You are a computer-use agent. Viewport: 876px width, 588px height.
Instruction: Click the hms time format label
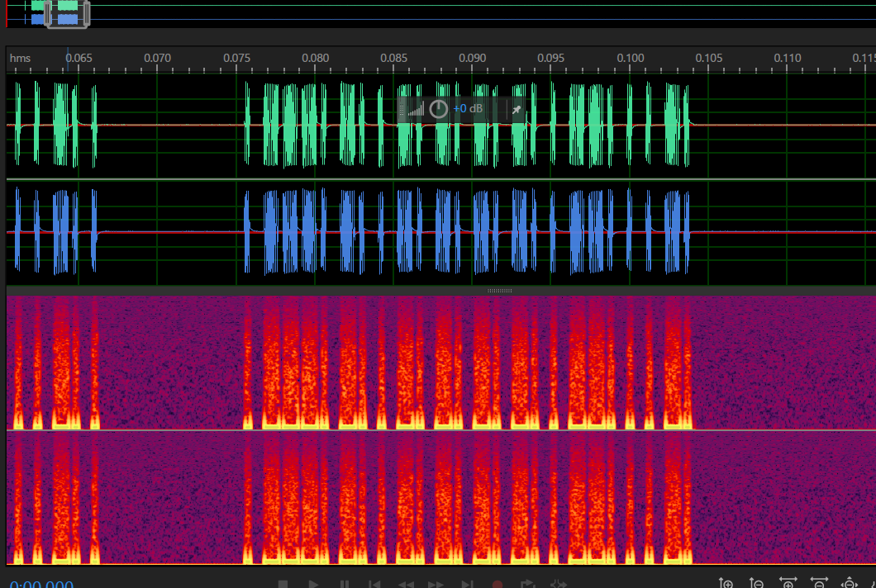20,58
